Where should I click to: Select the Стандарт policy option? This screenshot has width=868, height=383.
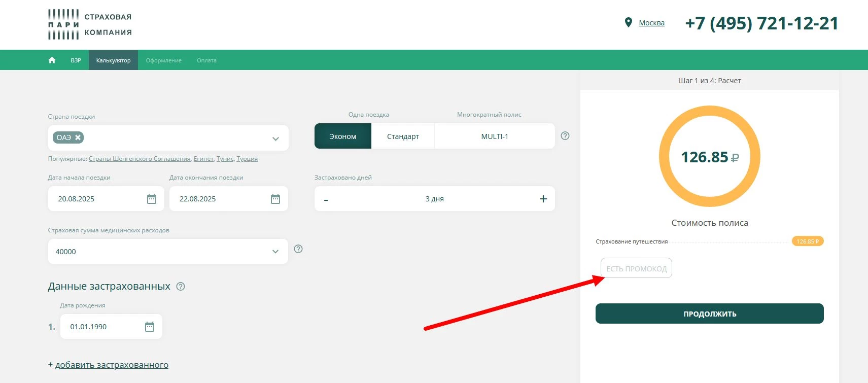403,136
